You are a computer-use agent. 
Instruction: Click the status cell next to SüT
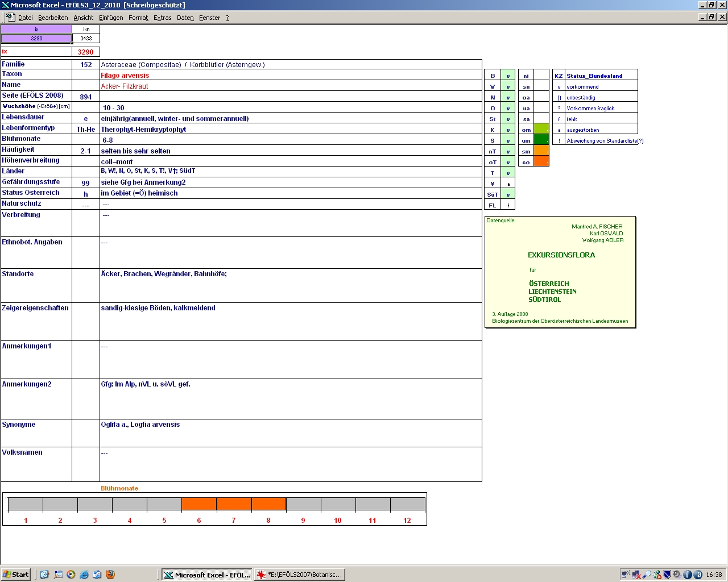(508, 194)
